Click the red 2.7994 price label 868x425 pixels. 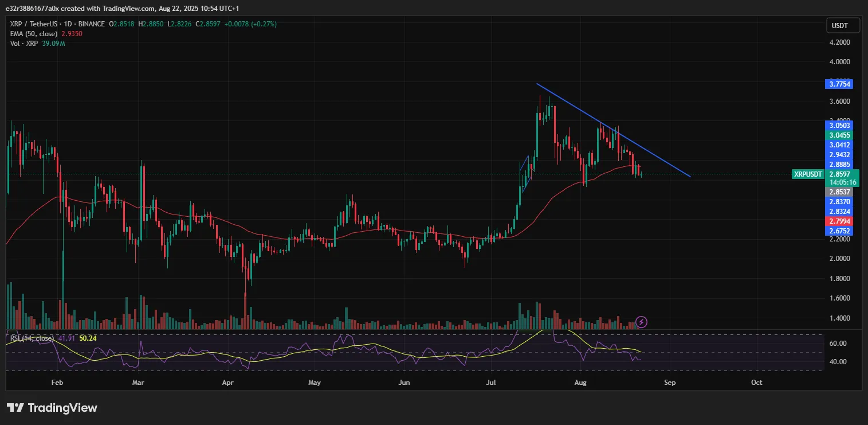pyautogui.click(x=839, y=221)
